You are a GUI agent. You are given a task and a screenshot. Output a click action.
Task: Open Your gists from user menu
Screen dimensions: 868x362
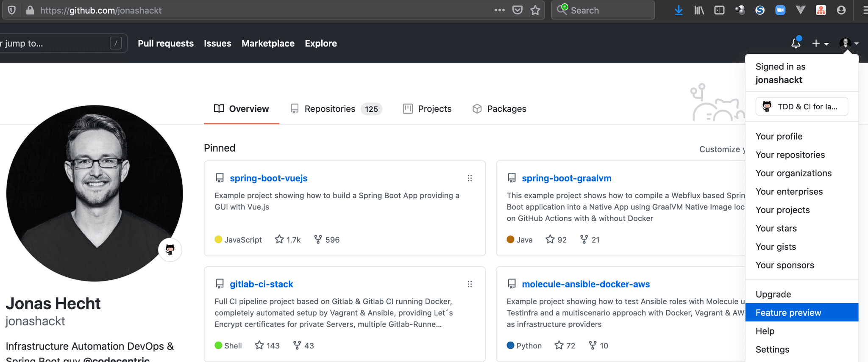(x=776, y=247)
